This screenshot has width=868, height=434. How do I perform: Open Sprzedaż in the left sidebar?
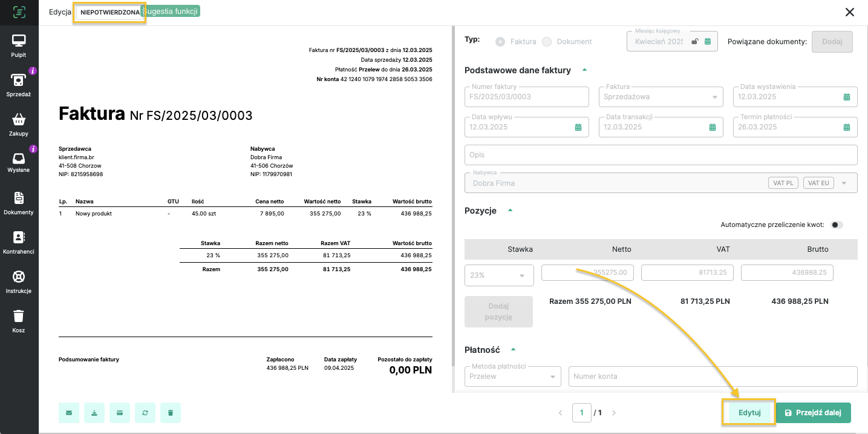(19, 85)
